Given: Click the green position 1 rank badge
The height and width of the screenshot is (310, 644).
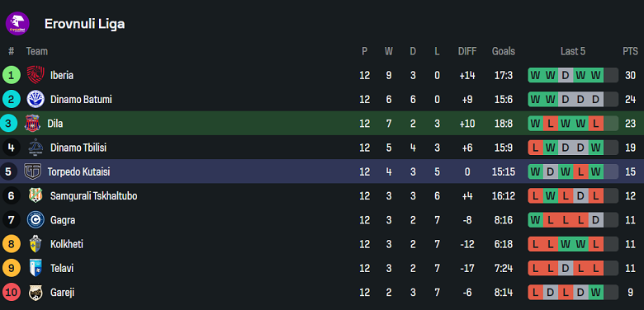Looking at the screenshot, I should coord(11,75).
